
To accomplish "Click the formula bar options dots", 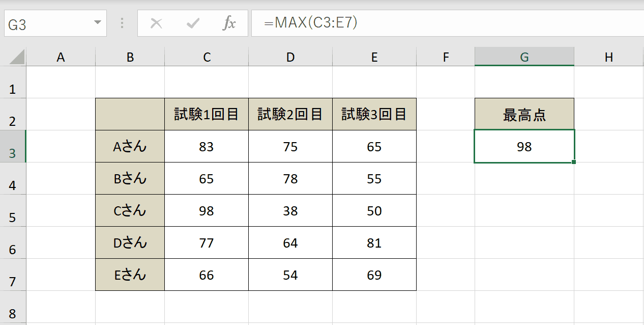I will coord(122,23).
